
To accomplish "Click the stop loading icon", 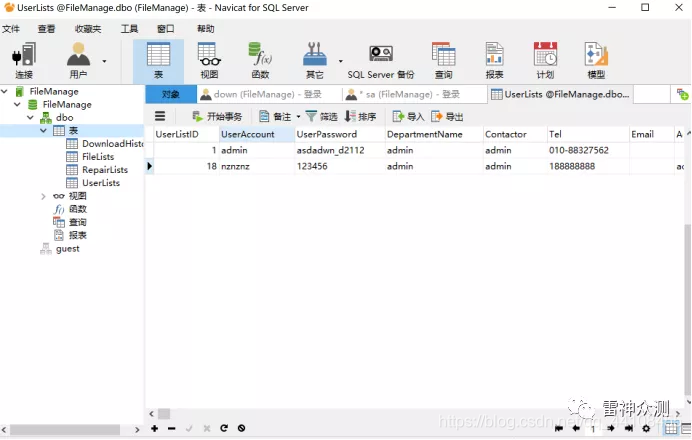I will click(241, 428).
